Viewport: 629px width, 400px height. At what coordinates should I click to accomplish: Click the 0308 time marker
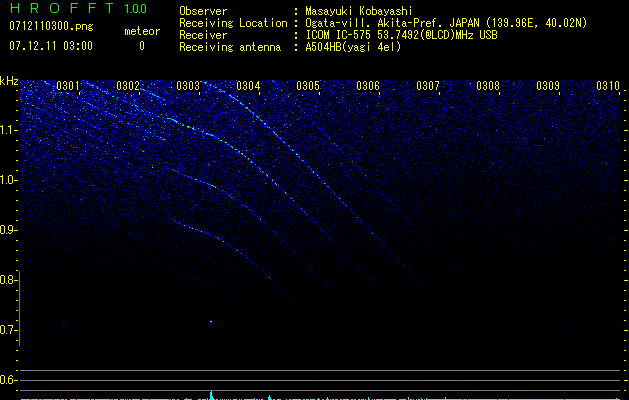pos(488,86)
